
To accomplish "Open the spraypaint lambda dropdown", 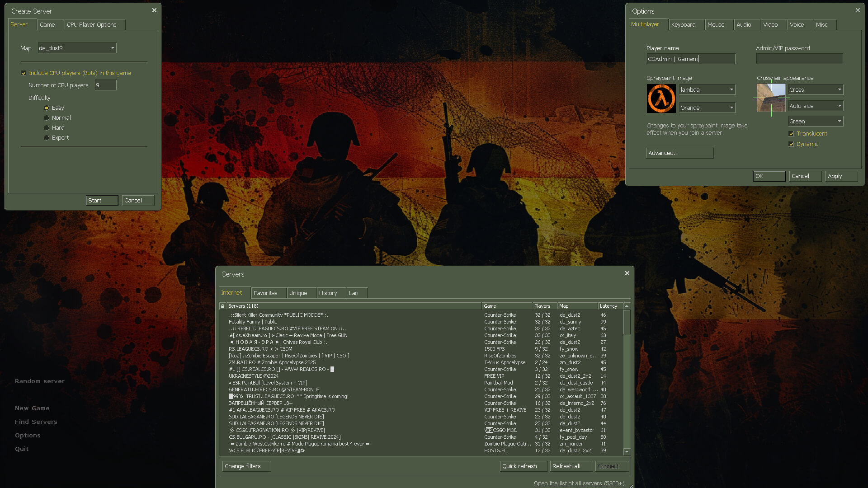I will [x=707, y=89].
